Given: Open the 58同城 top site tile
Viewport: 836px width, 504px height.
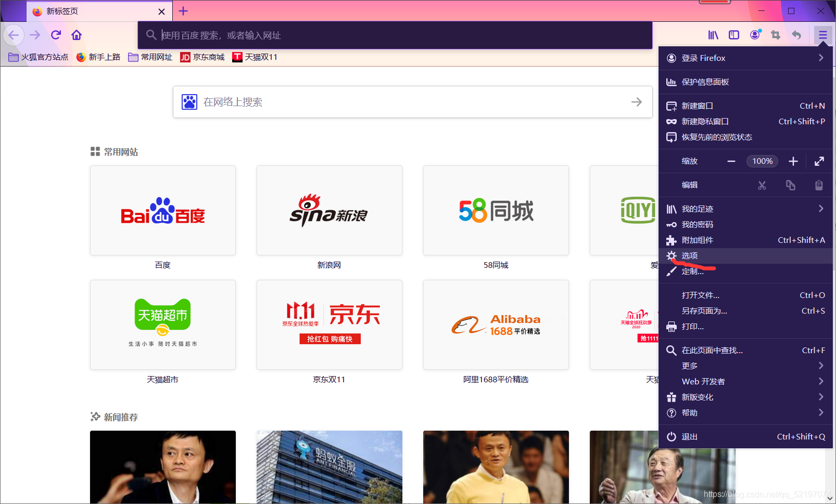Looking at the screenshot, I should click(496, 211).
